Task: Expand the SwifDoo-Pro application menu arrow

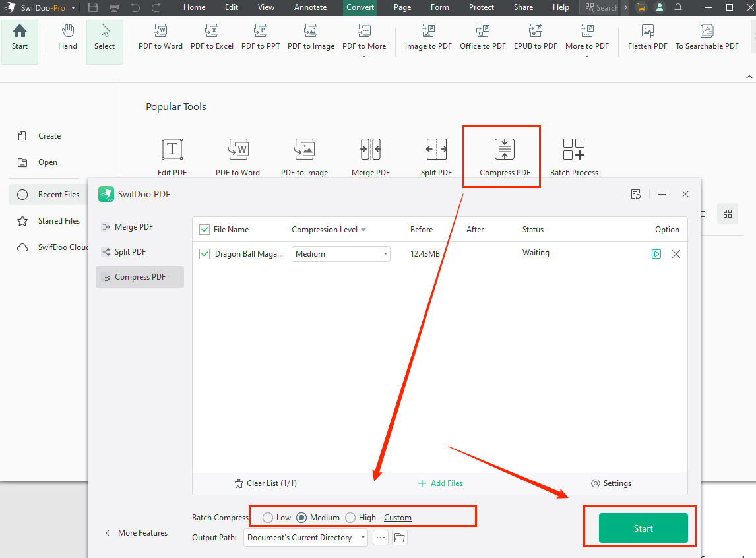Action: coord(73,8)
